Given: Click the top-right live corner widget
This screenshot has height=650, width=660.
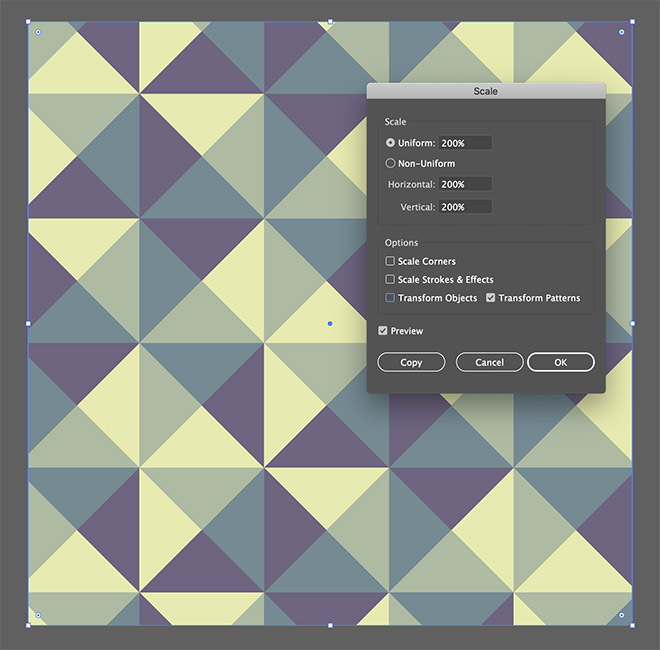Looking at the screenshot, I should point(621,32).
